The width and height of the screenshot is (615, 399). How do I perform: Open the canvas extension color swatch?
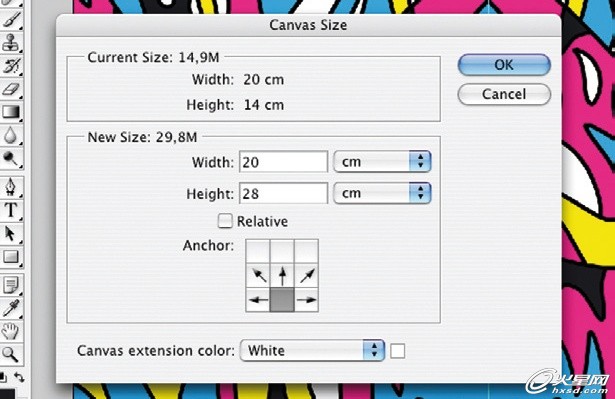coord(397,351)
